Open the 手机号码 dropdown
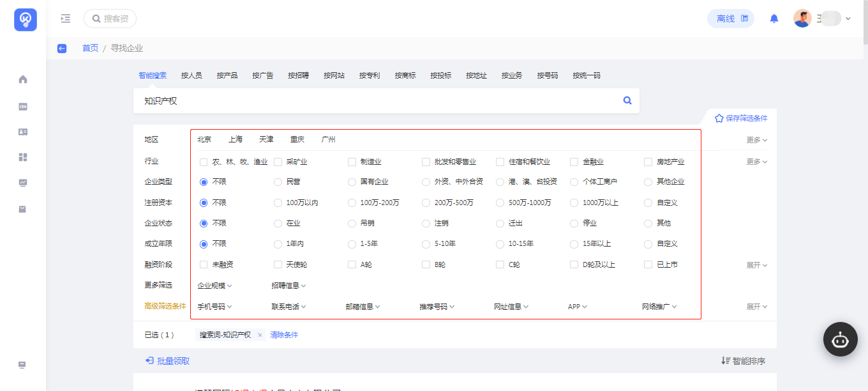 [214, 307]
